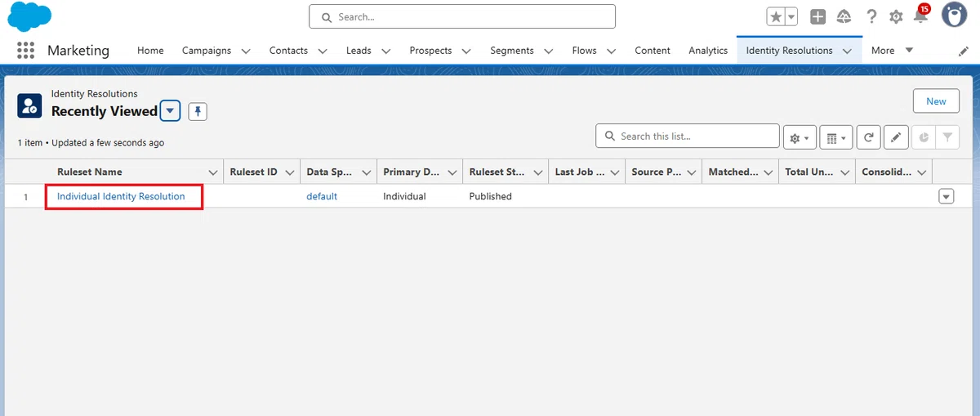Open the Favorites star icon
Image resolution: width=980 pixels, height=416 pixels.
pyautogui.click(x=775, y=16)
